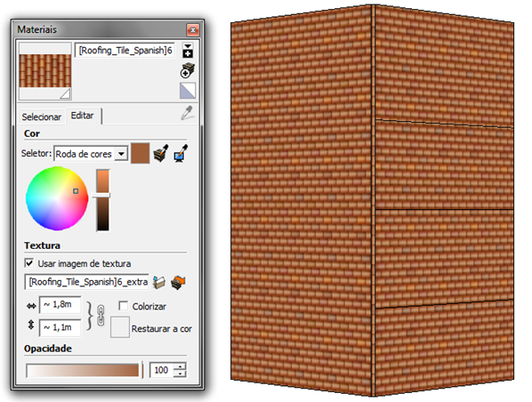Set material to default icon
Image resolution: width=532 pixels, height=402 pixels.
click(x=188, y=91)
